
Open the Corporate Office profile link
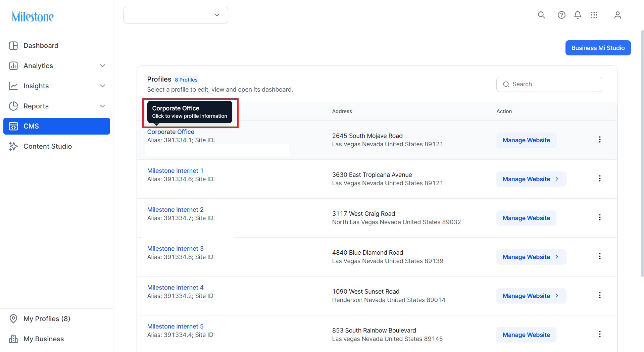click(x=170, y=132)
